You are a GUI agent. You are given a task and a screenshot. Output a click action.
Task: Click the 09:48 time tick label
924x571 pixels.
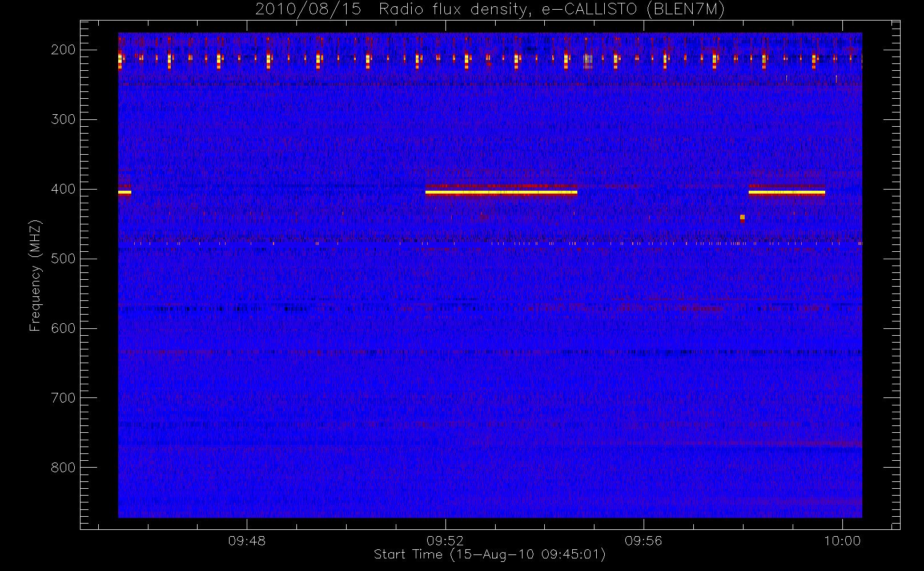(x=247, y=541)
